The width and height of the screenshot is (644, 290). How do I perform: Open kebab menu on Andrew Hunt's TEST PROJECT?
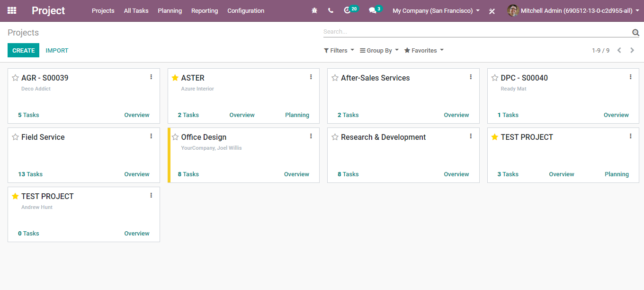pyautogui.click(x=151, y=195)
